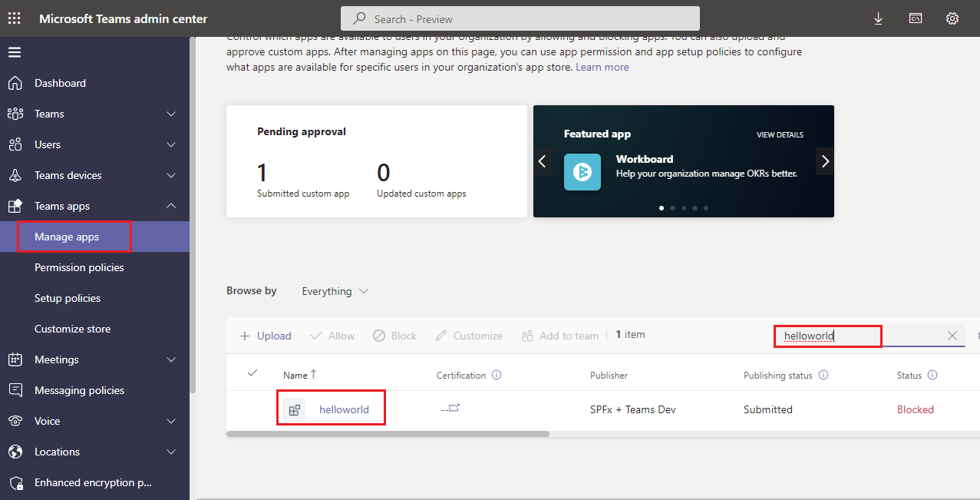Viewport: 980px width, 500px height.
Task: Click the helloworld app tile icon
Action: point(294,409)
